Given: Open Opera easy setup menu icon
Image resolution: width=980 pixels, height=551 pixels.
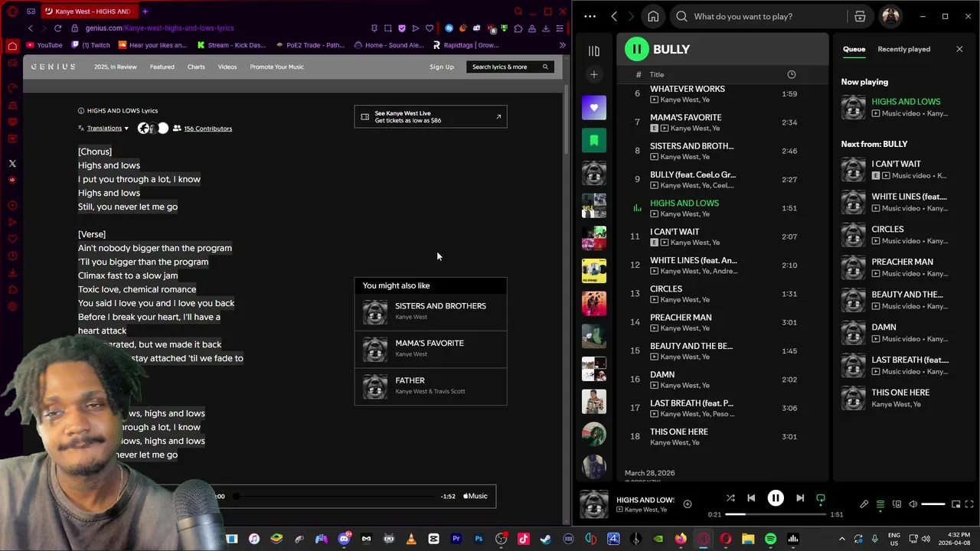Looking at the screenshot, I should coord(560,28).
